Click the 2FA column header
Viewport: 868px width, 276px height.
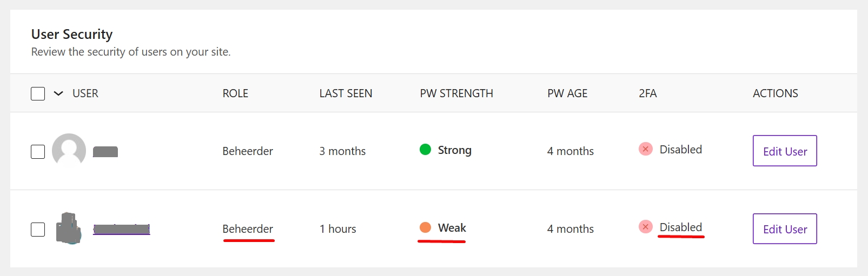[x=647, y=93]
